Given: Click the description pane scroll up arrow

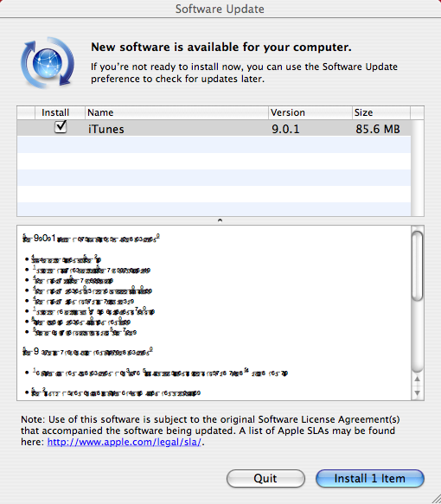Looking at the screenshot, I should click(x=417, y=379).
